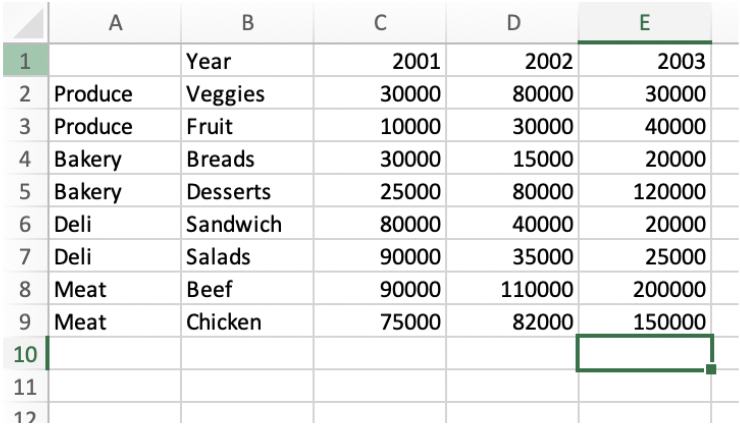Screen dimensions: 740x432
Task: Select row 10 header
Action: [x=24, y=353]
